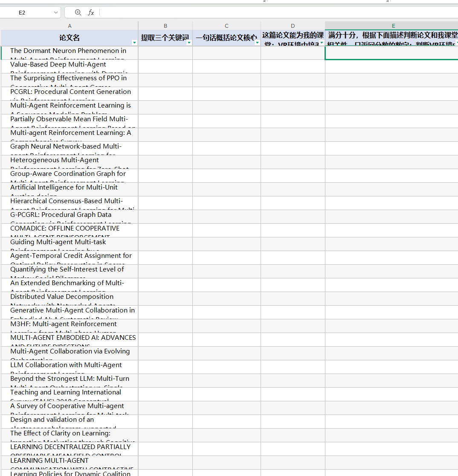Select the cell 'Graph Neural Network-based Multi-'
The width and height of the screenshot is (458, 476).
tap(70, 149)
